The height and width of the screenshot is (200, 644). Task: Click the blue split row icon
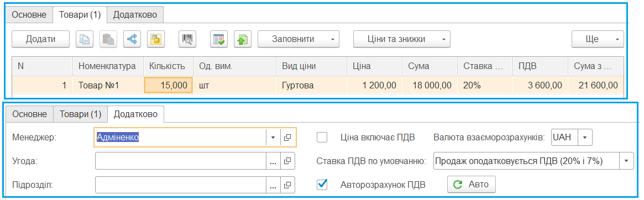pyautogui.click(x=132, y=39)
